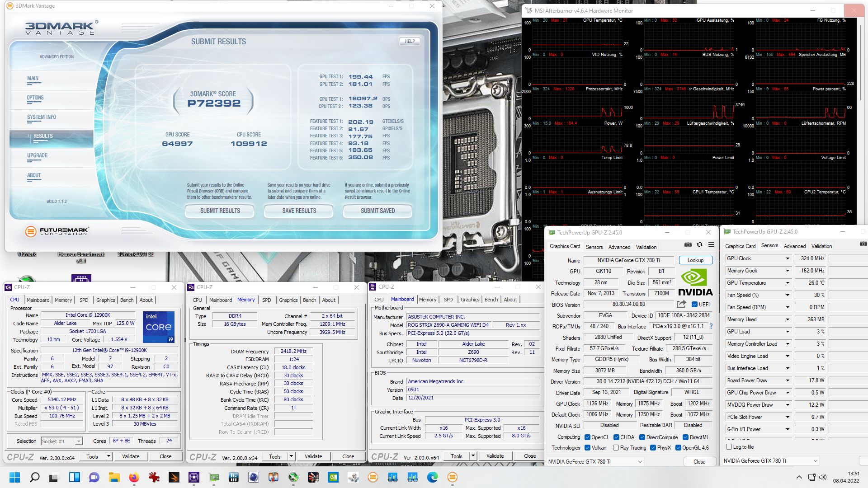This screenshot has height=488, width=868.
Task: Open the clock and date in the taskbar
Action: [x=846, y=477]
